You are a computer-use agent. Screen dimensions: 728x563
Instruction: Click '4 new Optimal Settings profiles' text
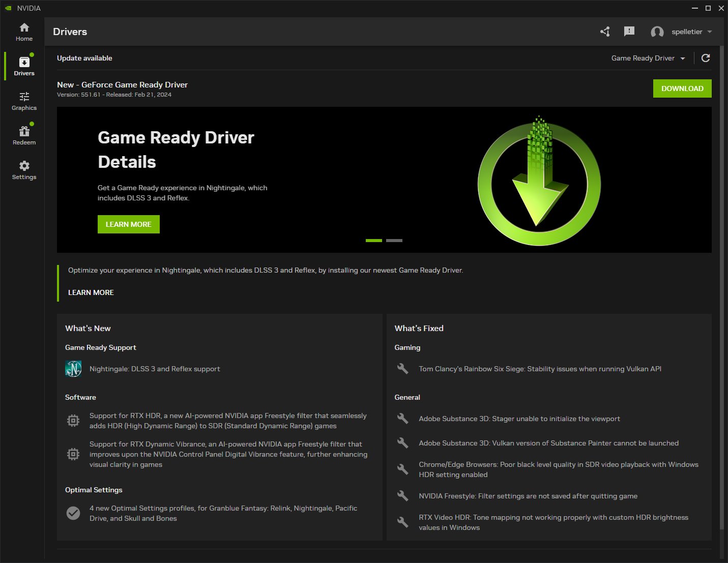(223, 513)
